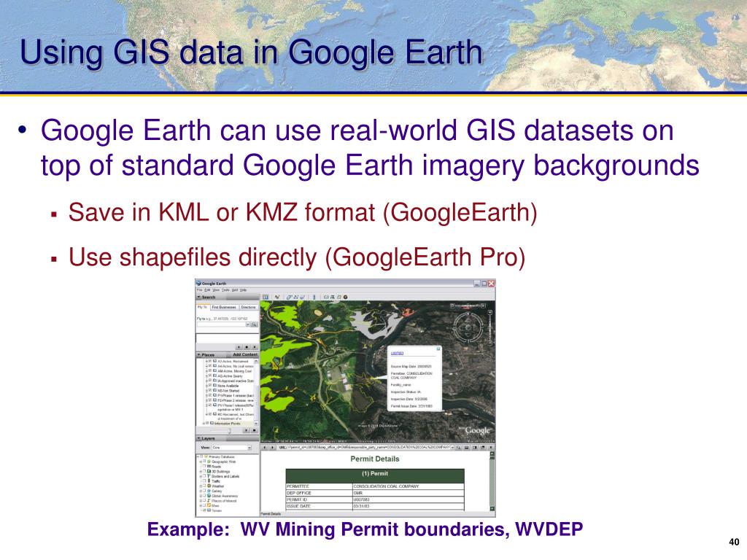The width and height of the screenshot is (747, 560).
Task: Select the Fly To tab
Action: point(202,307)
